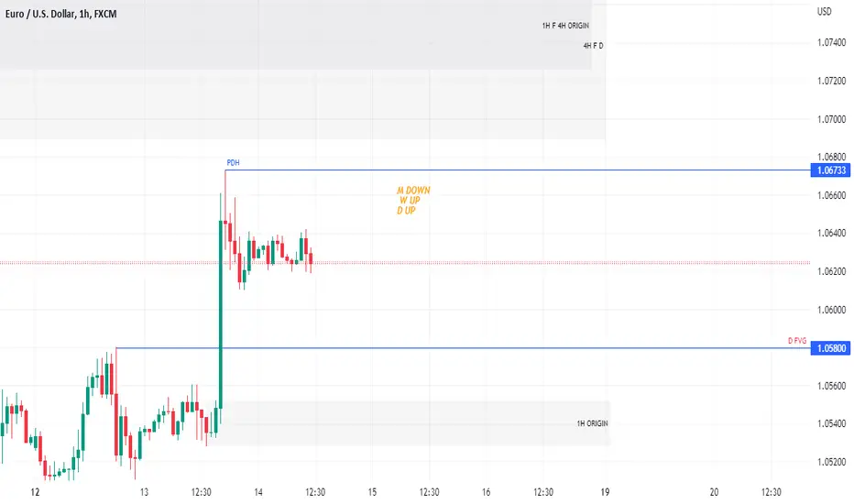Click the M DOWN annotation text
The width and height of the screenshot is (854, 504).
pos(413,191)
